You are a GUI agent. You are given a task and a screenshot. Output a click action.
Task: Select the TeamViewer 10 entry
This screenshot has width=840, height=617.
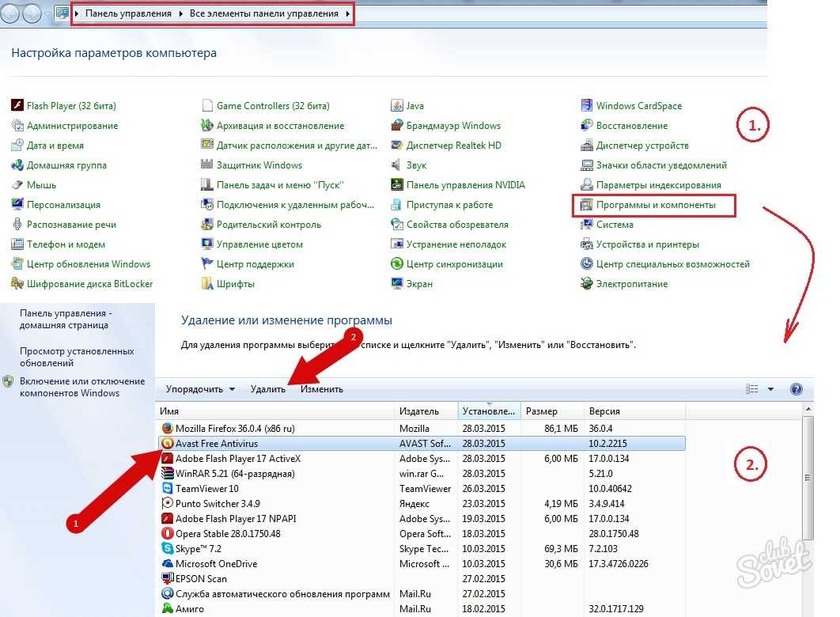(x=422, y=489)
